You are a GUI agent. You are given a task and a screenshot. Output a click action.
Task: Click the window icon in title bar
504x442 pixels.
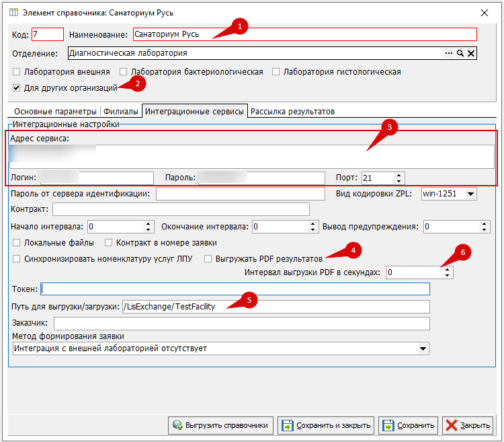[13, 12]
